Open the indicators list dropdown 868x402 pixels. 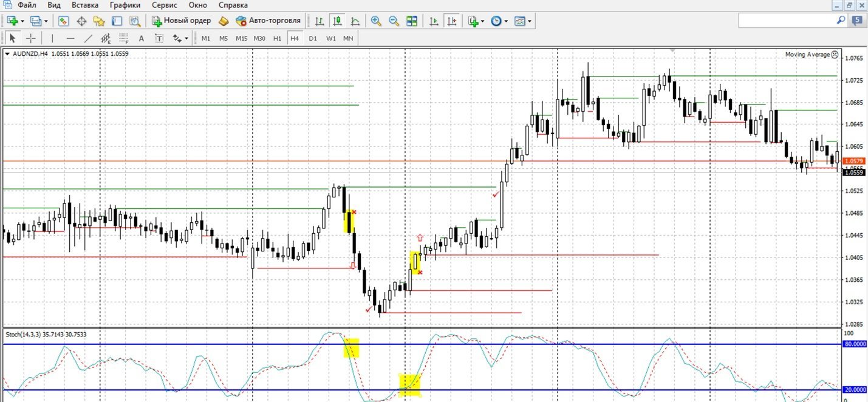476,21
